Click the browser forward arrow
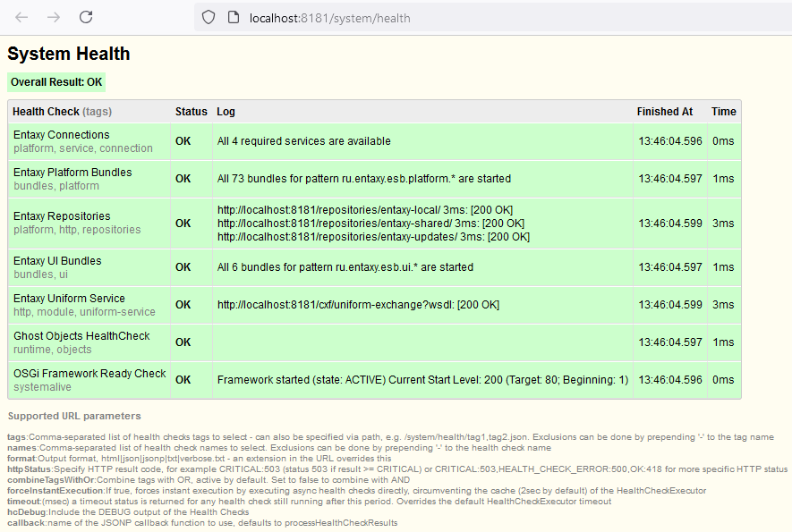 [x=54, y=17]
